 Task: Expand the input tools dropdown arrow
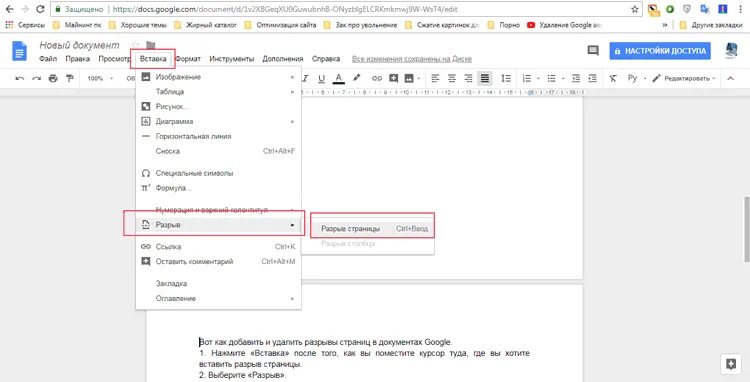[645, 78]
